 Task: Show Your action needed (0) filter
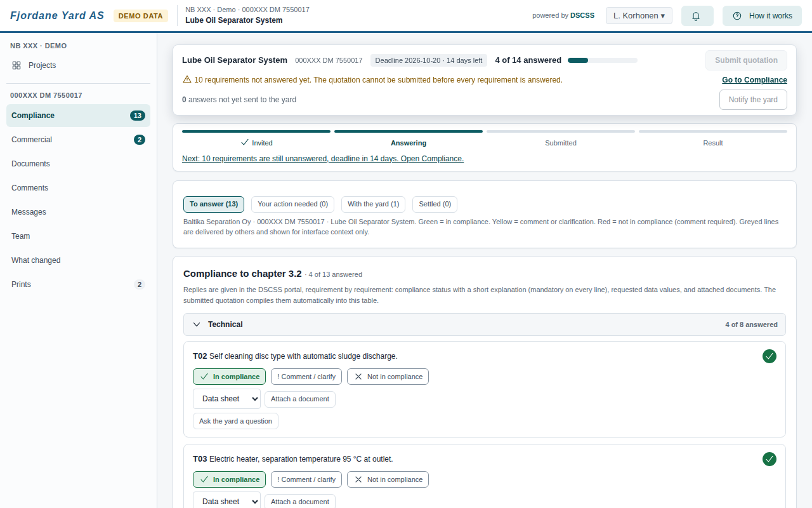pos(292,204)
